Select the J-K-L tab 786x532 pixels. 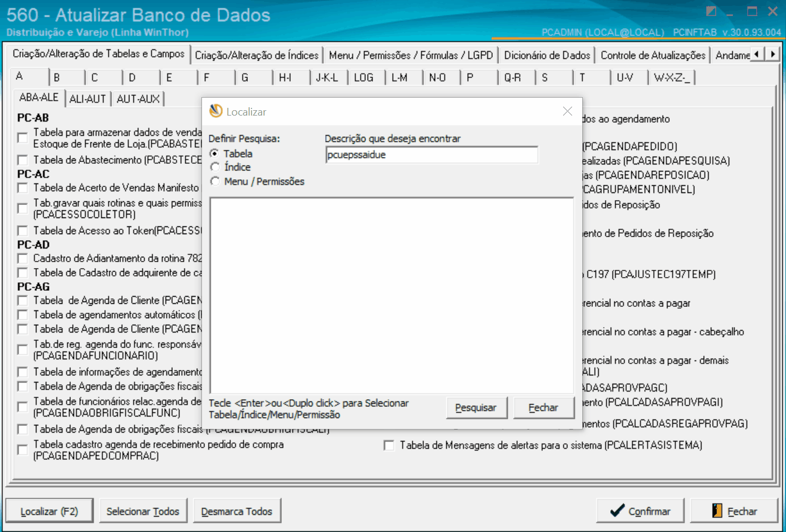(x=329, y=77)
